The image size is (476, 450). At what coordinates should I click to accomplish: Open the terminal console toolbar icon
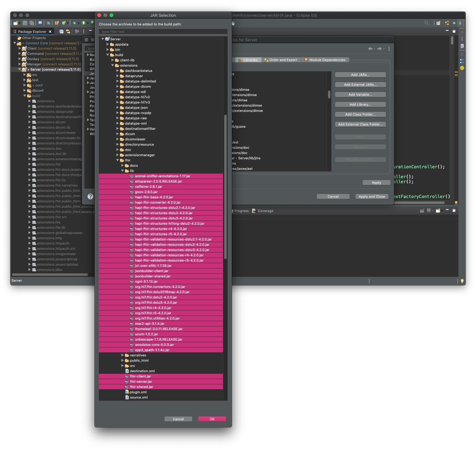coord(40,23)
